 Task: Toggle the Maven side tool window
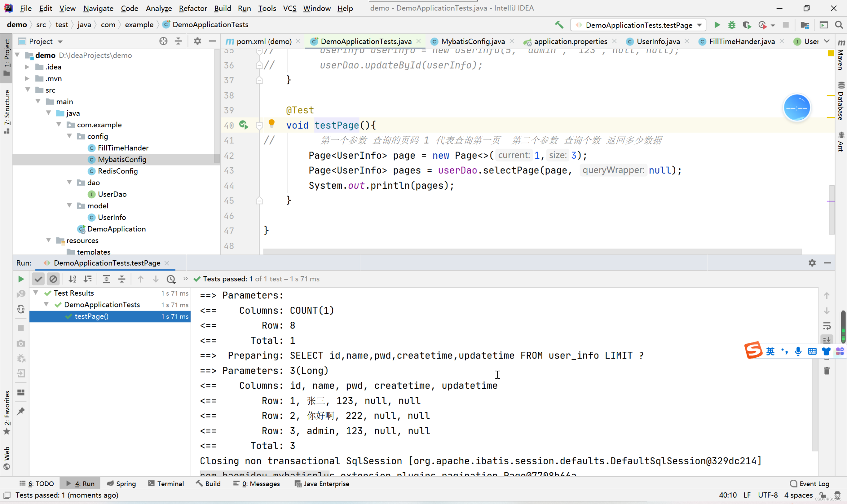[841, 55]
